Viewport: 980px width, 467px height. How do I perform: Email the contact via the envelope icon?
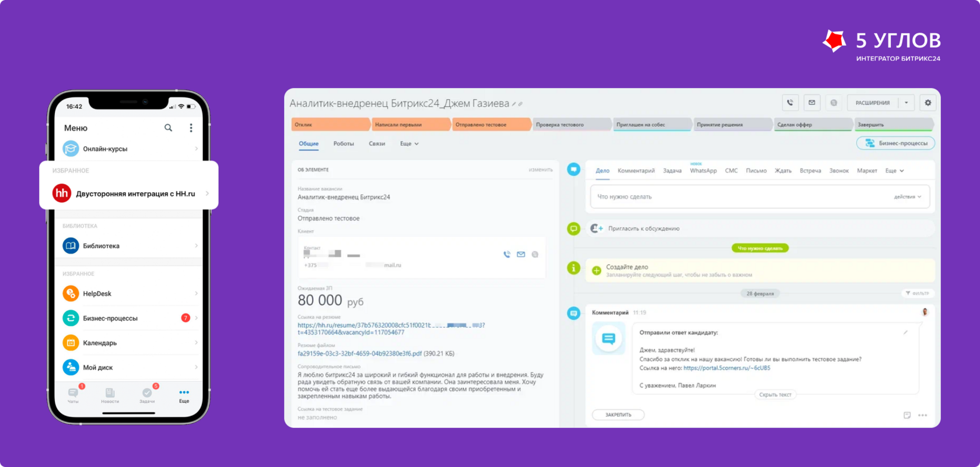(x=521, y=254)
